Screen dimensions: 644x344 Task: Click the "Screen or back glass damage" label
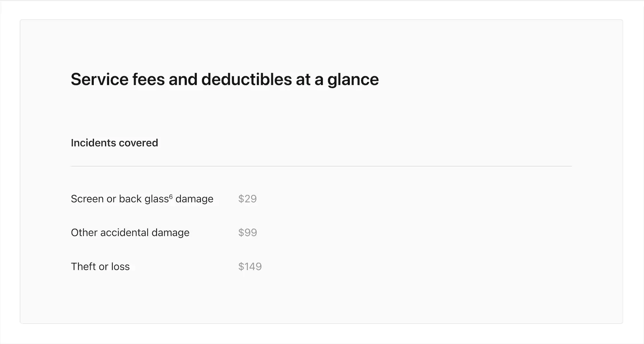click(142, 199)
